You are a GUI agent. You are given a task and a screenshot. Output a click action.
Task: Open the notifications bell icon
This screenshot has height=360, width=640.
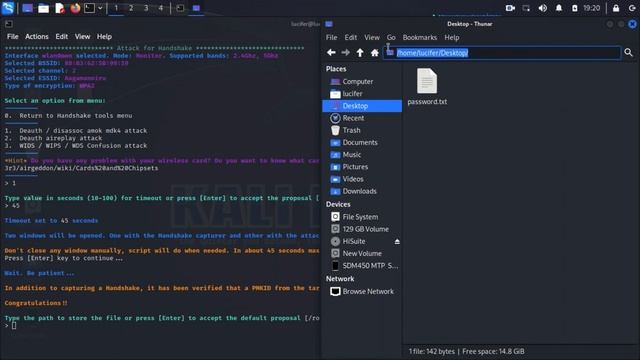pyautogui.click(x=558, y=8)
